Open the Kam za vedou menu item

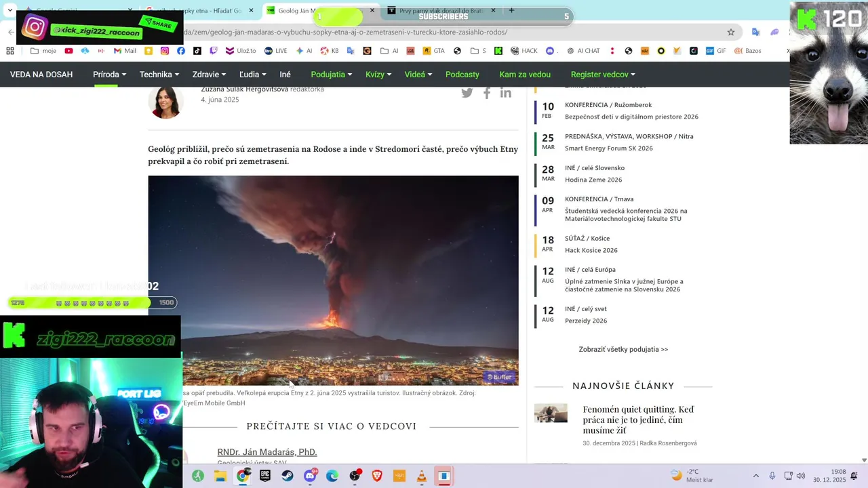pos(525,75)
